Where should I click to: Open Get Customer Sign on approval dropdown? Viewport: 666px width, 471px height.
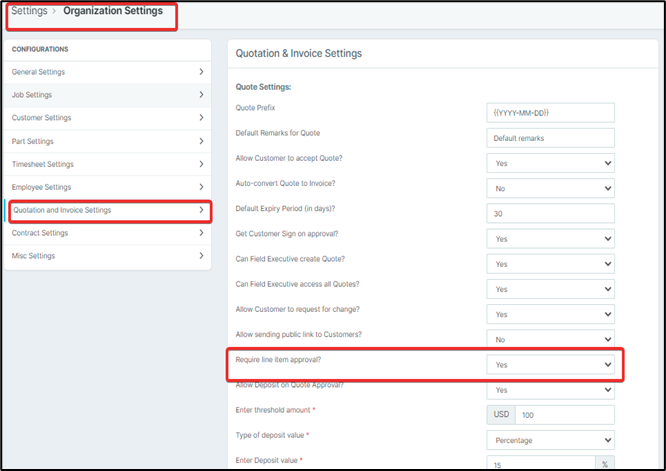550,239
